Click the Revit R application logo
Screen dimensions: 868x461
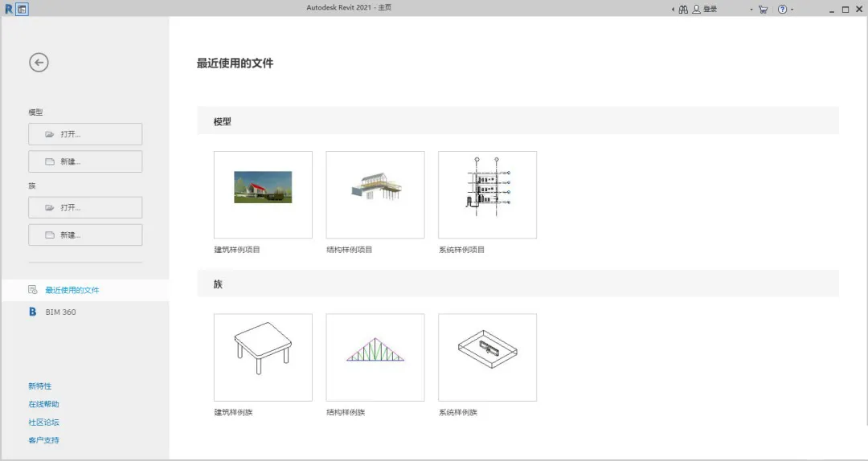click(9, 9)
